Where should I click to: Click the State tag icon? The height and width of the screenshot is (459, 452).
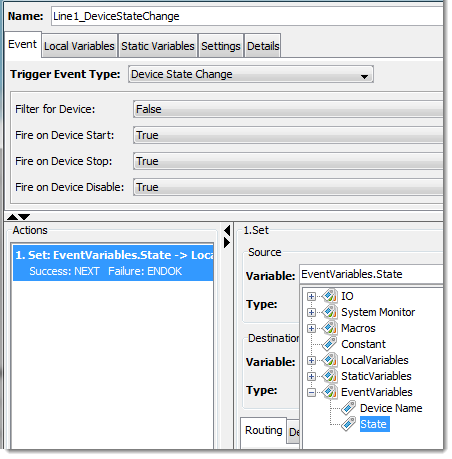click(x=348, y=424)
